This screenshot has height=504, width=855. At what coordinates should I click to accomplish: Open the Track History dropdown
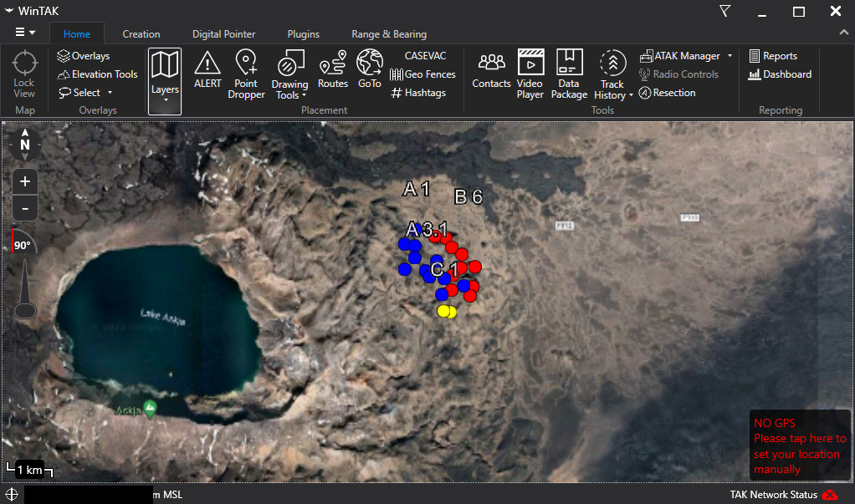coord(613,75)
